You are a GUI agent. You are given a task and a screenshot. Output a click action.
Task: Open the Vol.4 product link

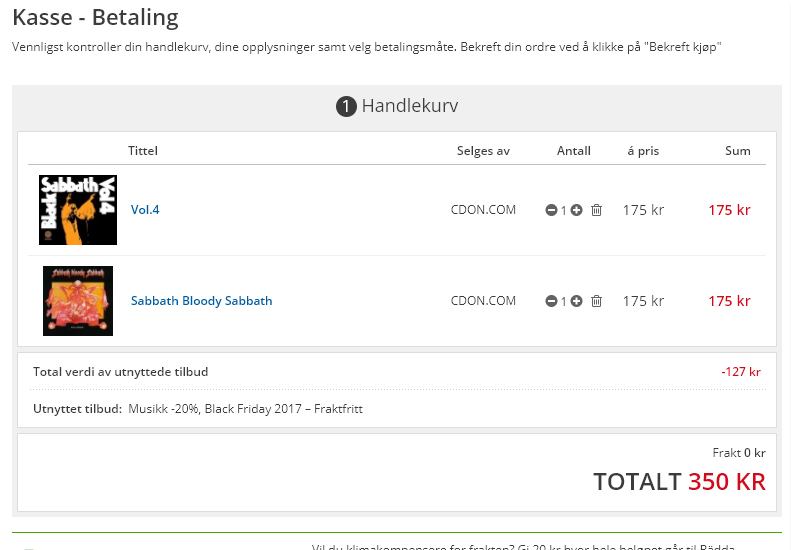tap(145, 210)
